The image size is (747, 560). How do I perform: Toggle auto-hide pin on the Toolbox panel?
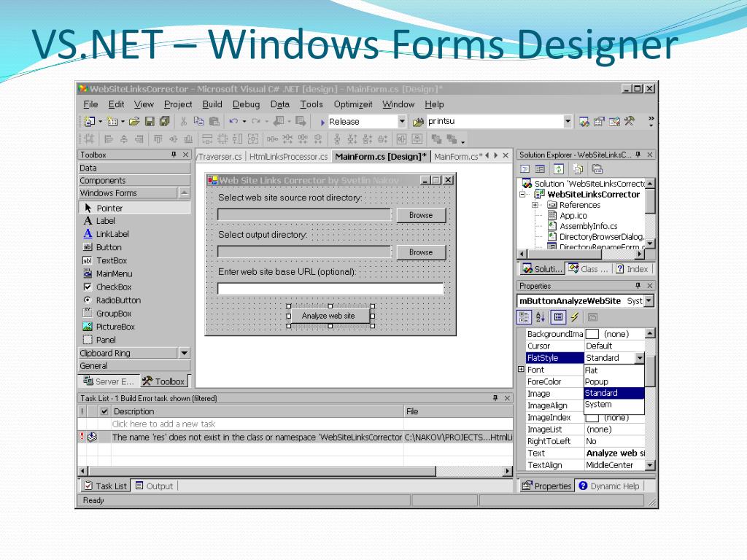[x=174, y=155]
